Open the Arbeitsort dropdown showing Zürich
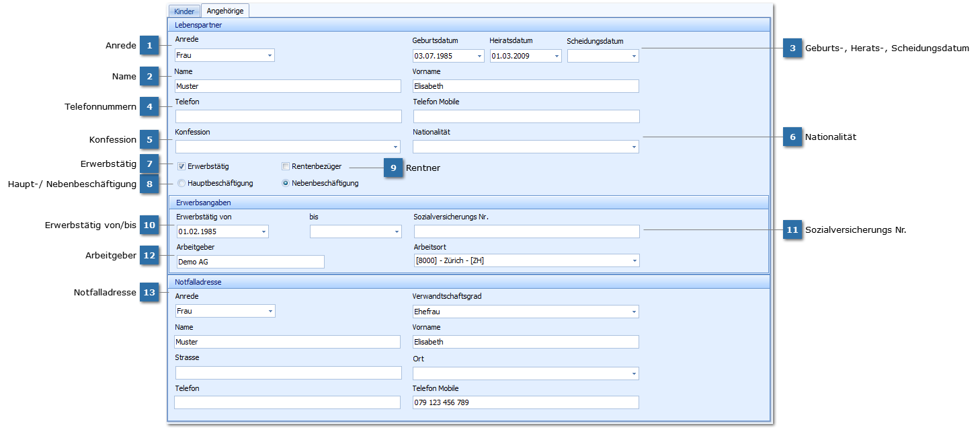980x430 pixels. [x=633, y=260]
